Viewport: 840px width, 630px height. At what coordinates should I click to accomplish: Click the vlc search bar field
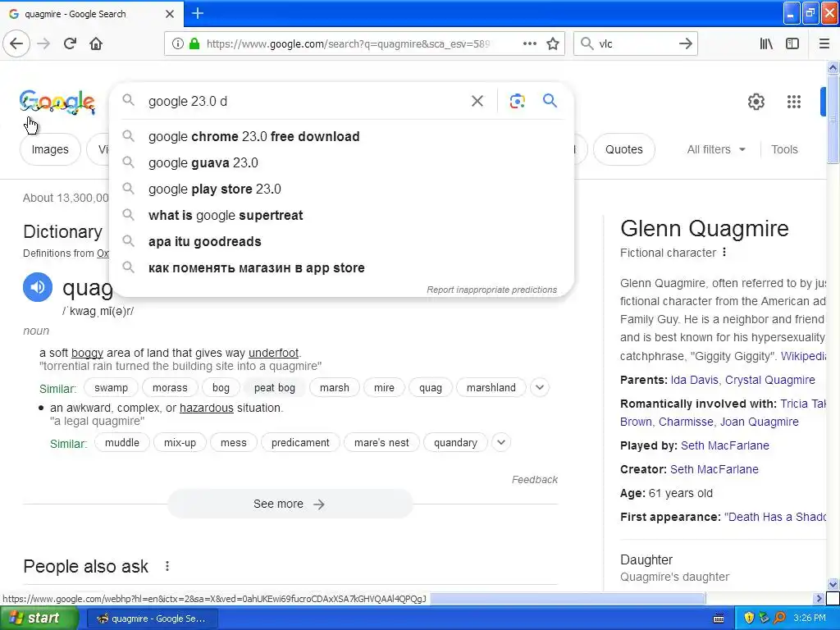[x=635, y=44]
